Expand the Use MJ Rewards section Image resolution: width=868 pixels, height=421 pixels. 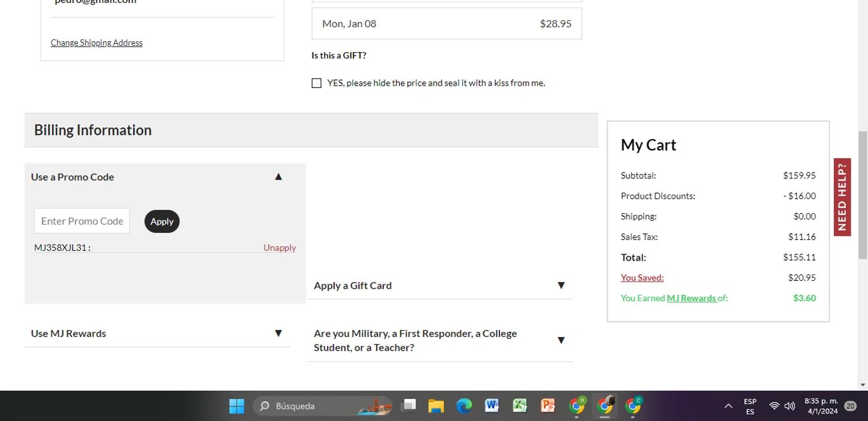click(278, 334)
